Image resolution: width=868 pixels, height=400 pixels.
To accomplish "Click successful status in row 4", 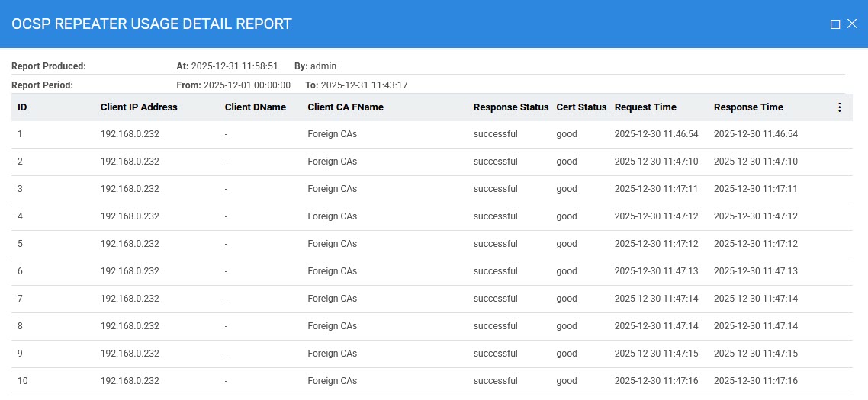I will point(495,216).
